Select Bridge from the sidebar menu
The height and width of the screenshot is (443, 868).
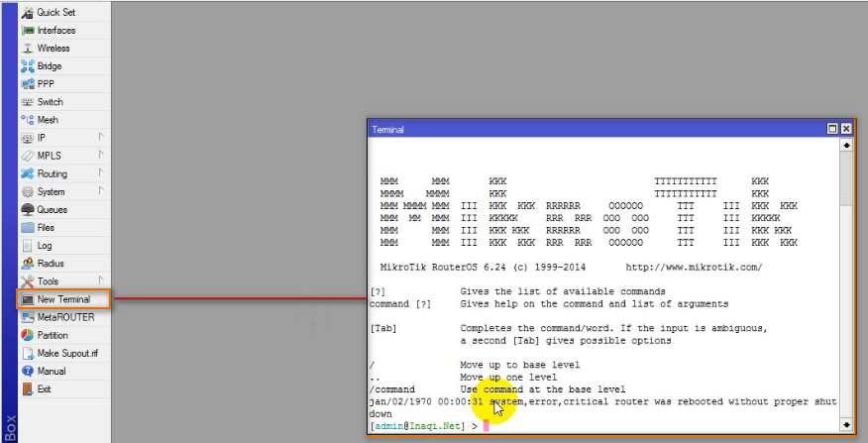[x=50, y=65]
